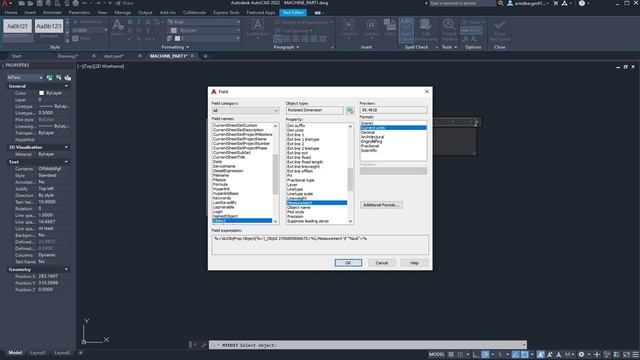Click OK in the Field dialog

click(348, 263)
